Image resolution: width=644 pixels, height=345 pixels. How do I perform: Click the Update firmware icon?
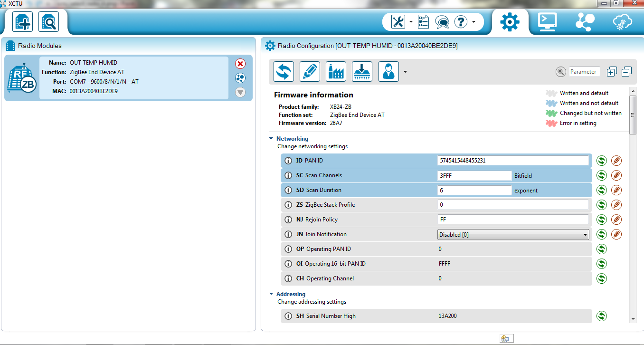(362, 72)
